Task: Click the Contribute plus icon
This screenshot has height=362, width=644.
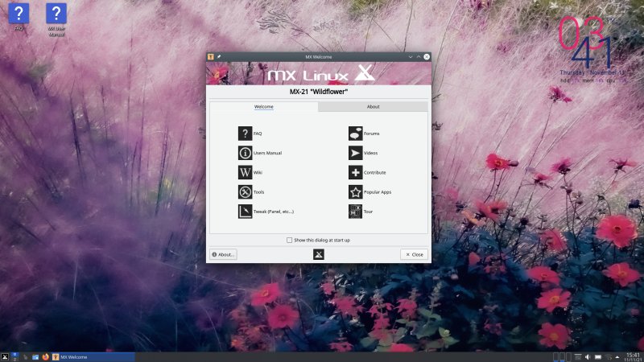Action: pos(355,172)
